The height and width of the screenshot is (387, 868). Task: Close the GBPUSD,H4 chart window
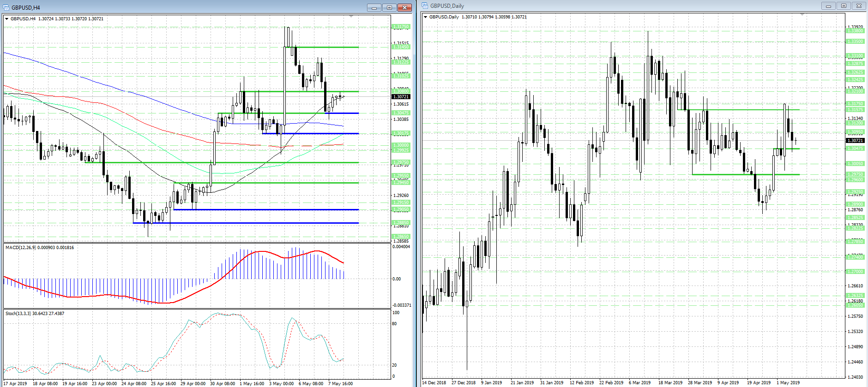(x=404, y=7)
